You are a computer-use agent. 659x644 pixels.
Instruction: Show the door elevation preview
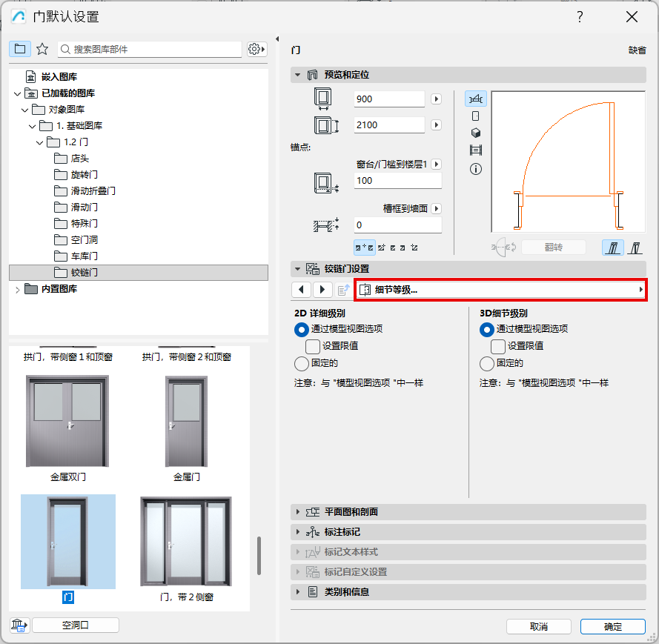pyautogui.click(x=475, y=116)
